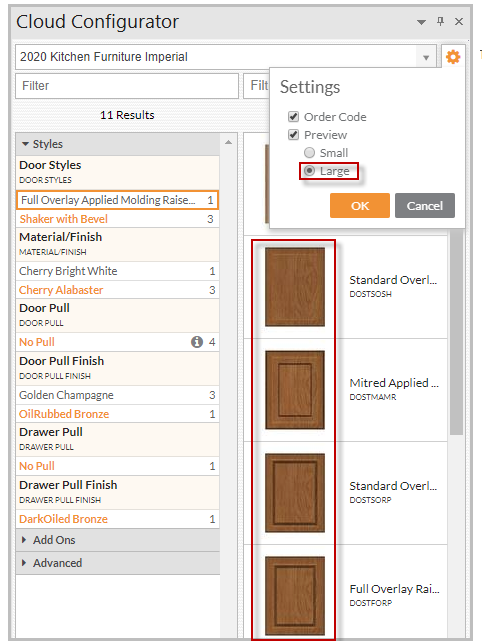Click OK in the Settings popup
The image size is (485, 644).
(360, 205)
